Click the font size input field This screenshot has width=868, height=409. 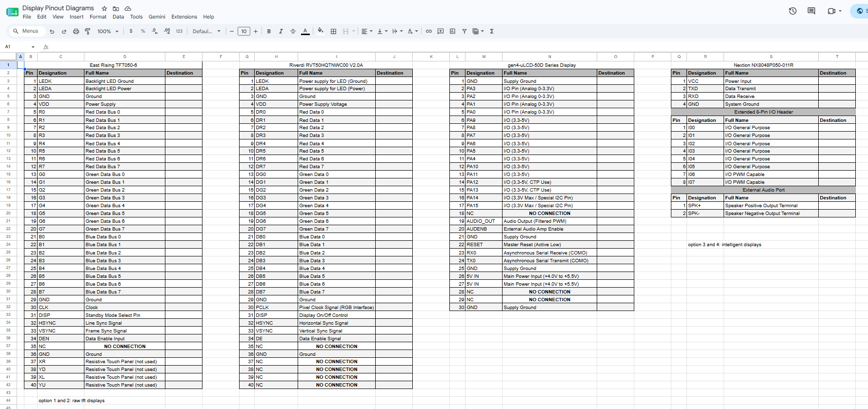click(x=244, y=31)
